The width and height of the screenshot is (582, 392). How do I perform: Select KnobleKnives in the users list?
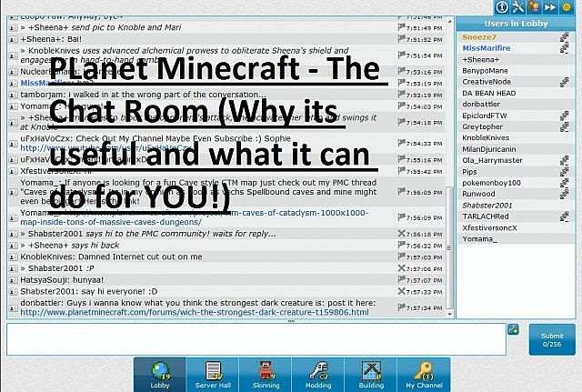[x=486, y=137]
